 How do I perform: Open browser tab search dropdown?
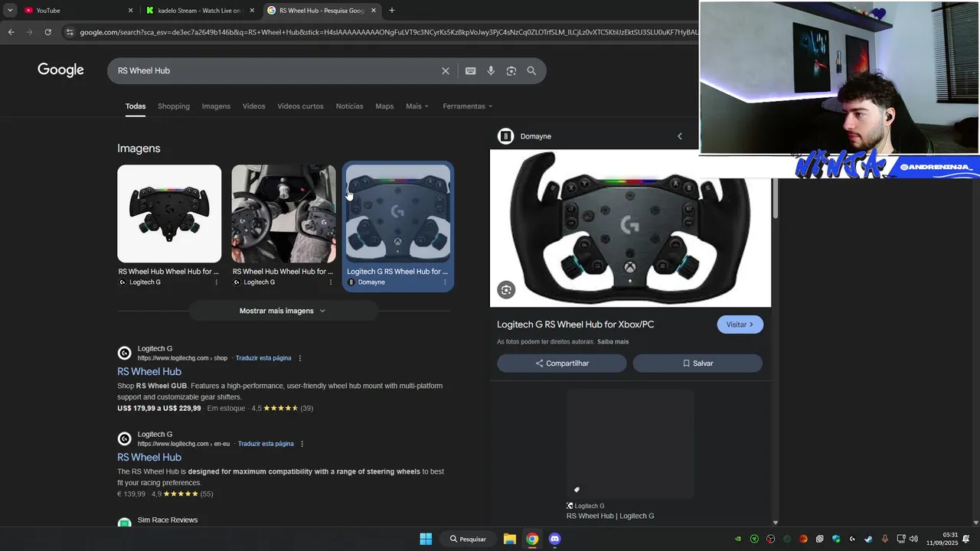[10, 10]
